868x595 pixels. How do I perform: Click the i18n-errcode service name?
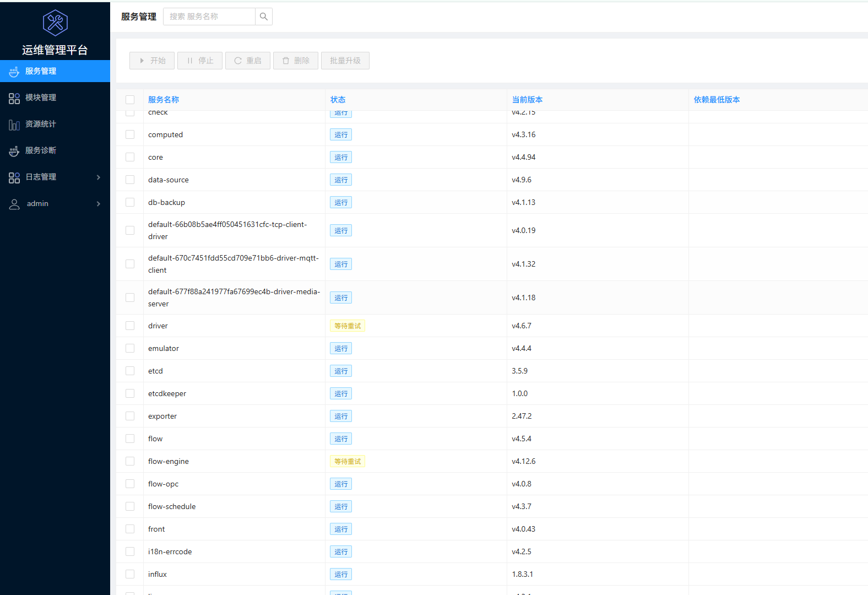170,551
